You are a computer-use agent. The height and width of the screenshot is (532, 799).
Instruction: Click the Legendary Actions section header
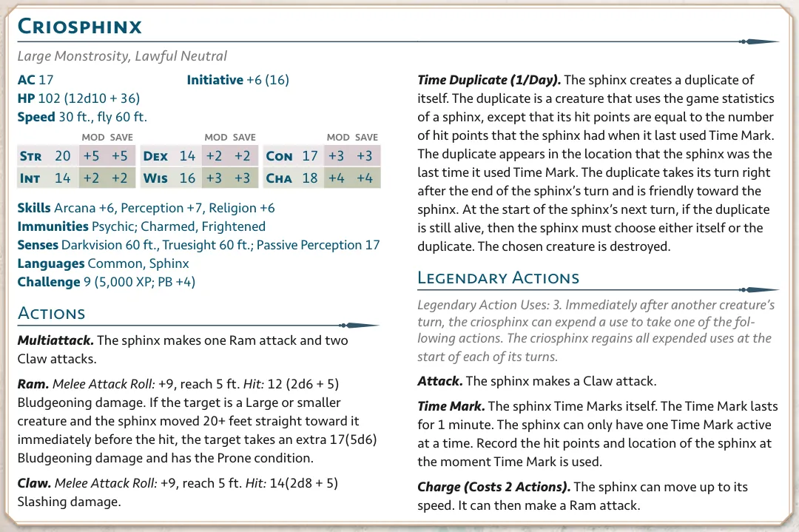[499, 277]
